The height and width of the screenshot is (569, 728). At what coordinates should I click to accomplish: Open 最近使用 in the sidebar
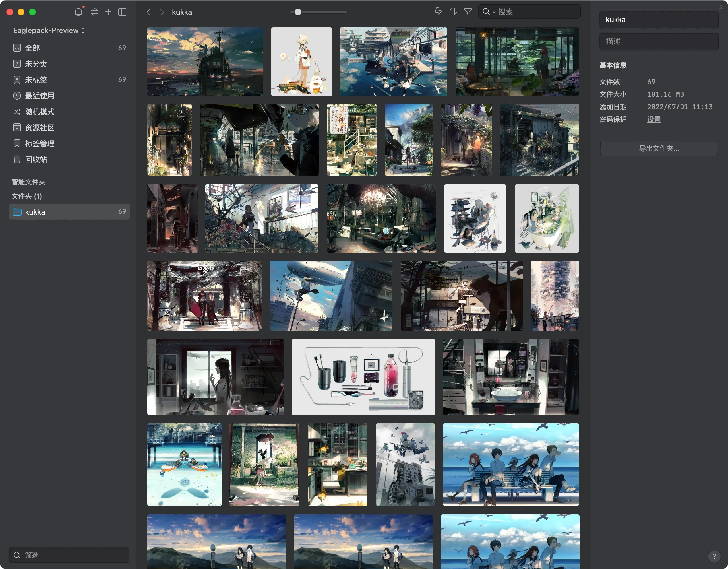[x=69, y=96]
